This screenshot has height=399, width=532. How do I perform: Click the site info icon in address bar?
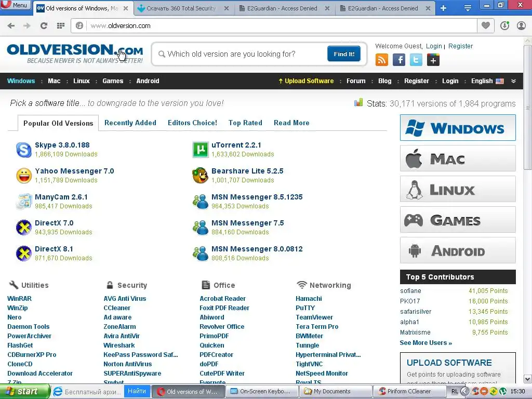point(79,26)
